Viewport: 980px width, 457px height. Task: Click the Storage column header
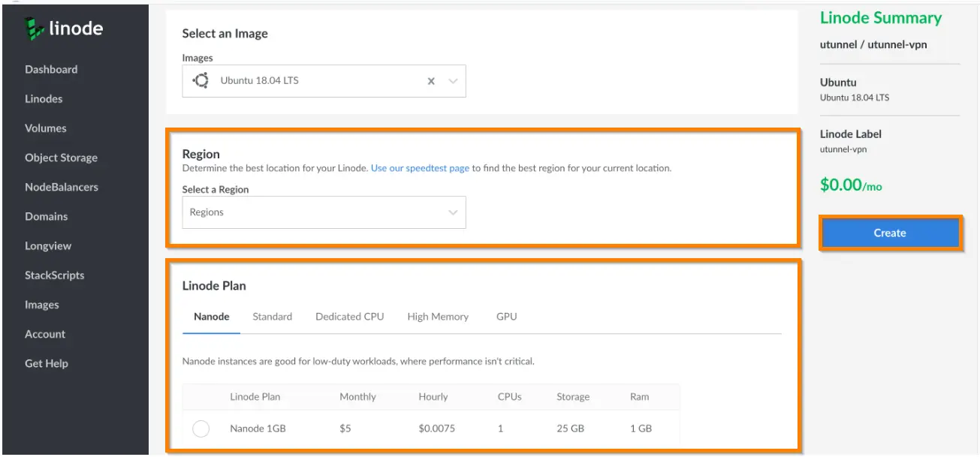(573, 397)
